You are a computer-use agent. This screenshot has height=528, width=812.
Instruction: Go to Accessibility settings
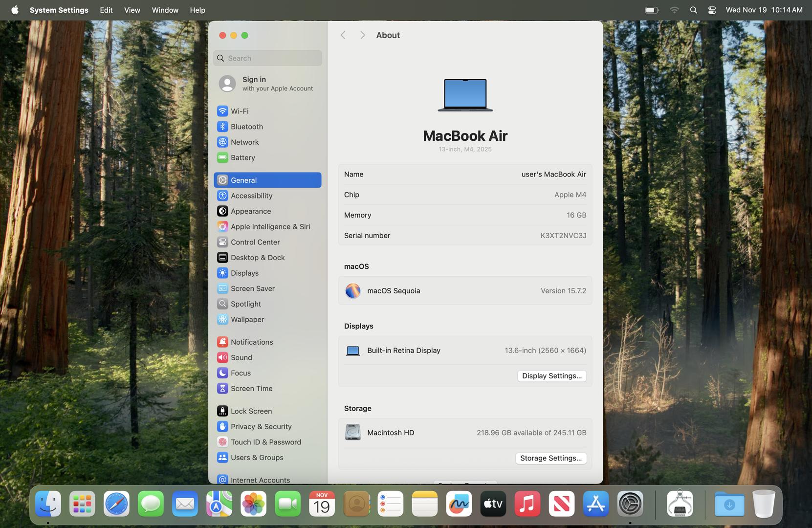pyautogui.click(x=251, y=196)
